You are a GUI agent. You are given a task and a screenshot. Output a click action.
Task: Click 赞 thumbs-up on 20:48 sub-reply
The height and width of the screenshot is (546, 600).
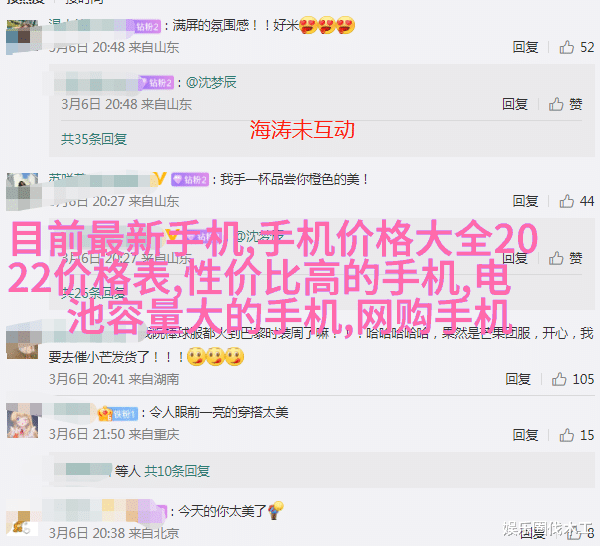coord(566,104)
